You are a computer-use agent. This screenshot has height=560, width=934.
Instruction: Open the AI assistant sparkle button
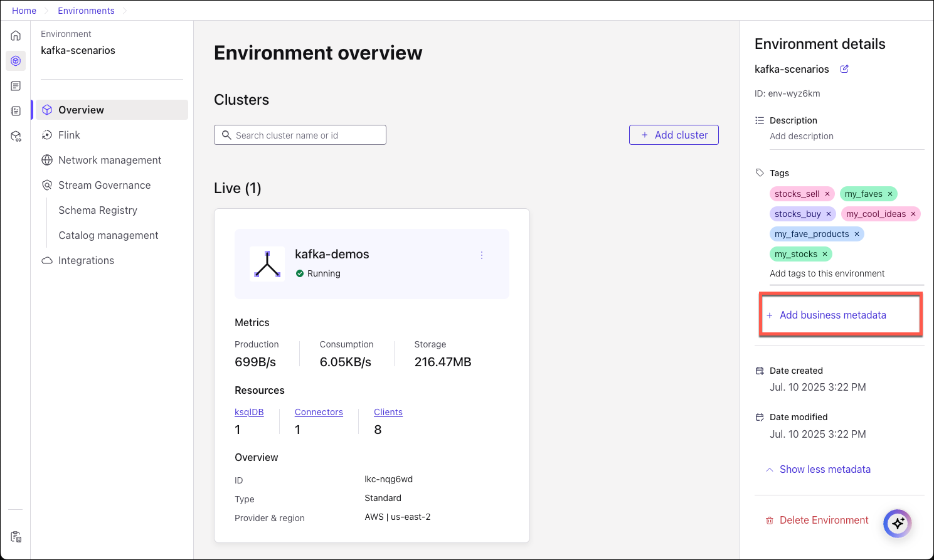coord(897,523)
